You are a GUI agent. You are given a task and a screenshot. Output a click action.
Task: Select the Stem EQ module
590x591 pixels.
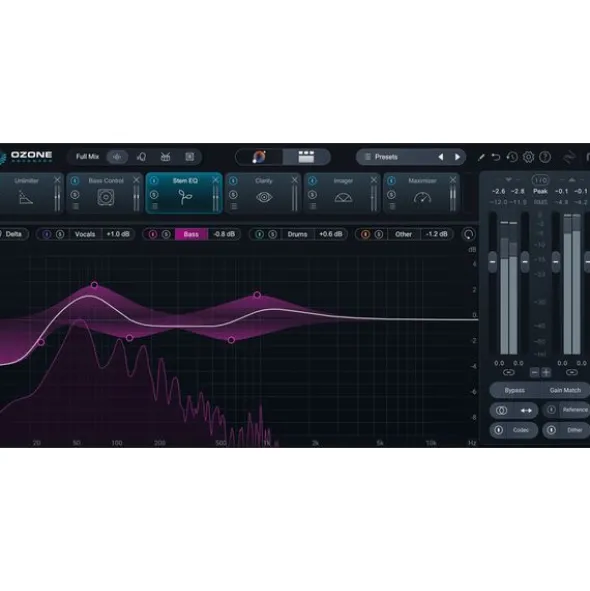pos(184,193)
